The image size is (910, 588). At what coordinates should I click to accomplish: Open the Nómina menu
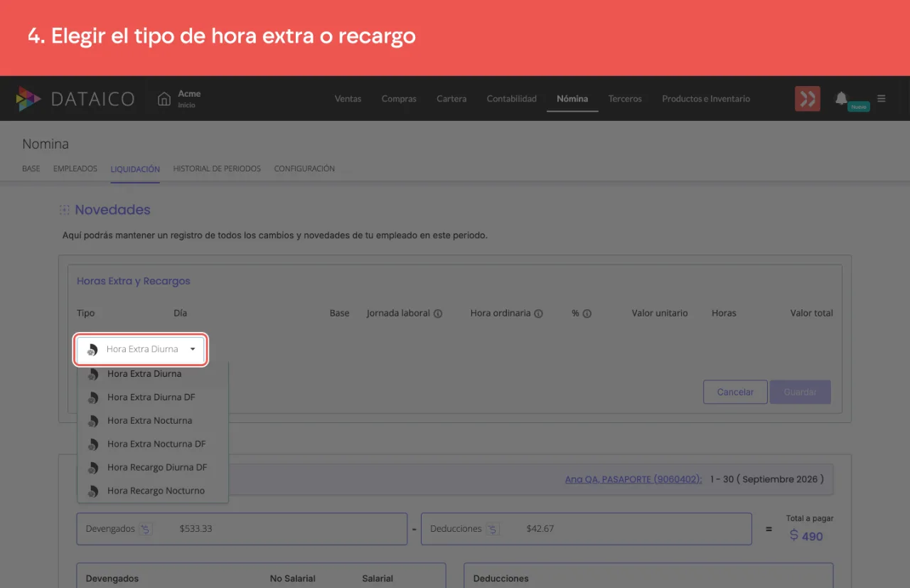572,99
